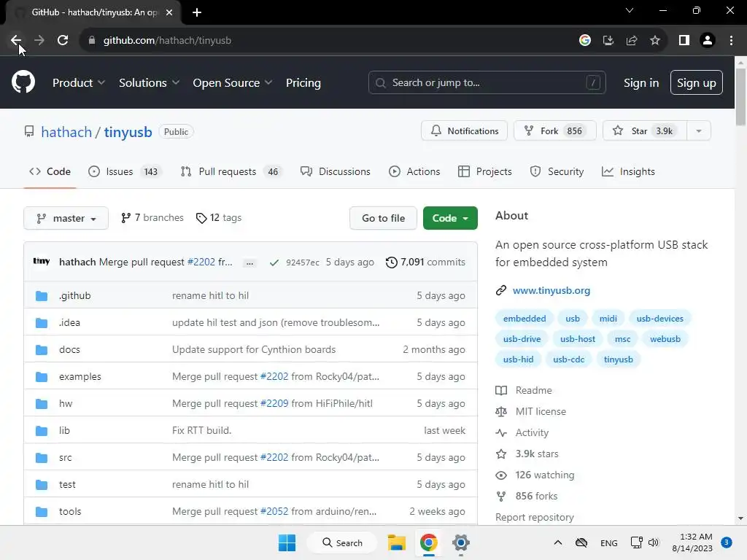Open the tools folder
Image resolution: width=747 pixels, height=560 pixels.
click(x=70, y=511)
